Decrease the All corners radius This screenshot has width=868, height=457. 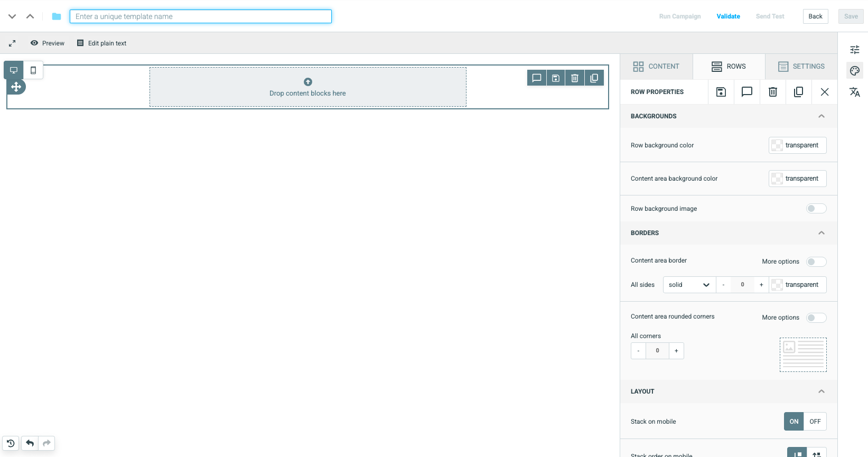click(638, 351)
